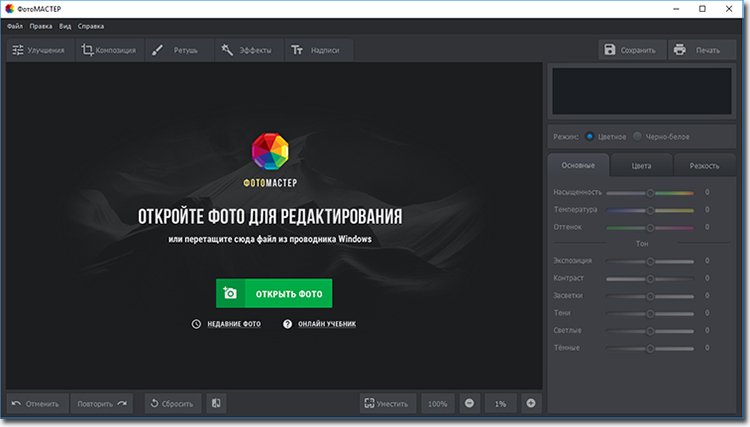The image size is (750, 427).
Task: Open the Надписи text tab
Action: tap(319, 50)
